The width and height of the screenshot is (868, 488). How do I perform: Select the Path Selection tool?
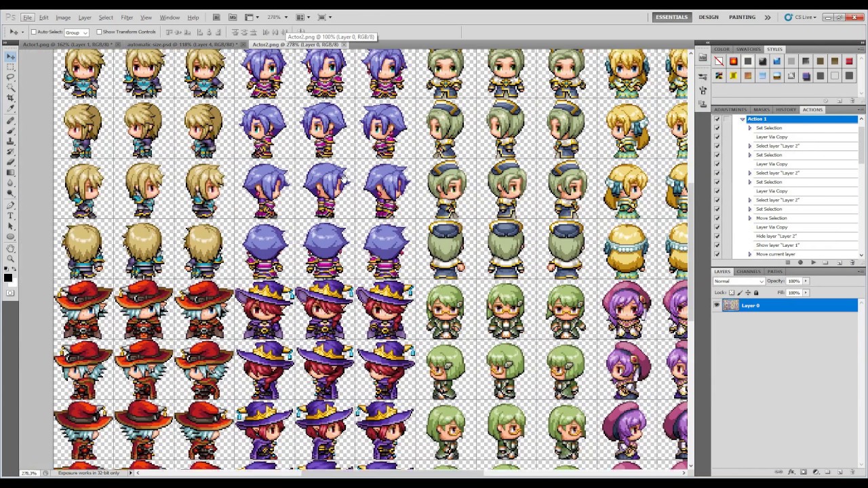coord(11,225)
